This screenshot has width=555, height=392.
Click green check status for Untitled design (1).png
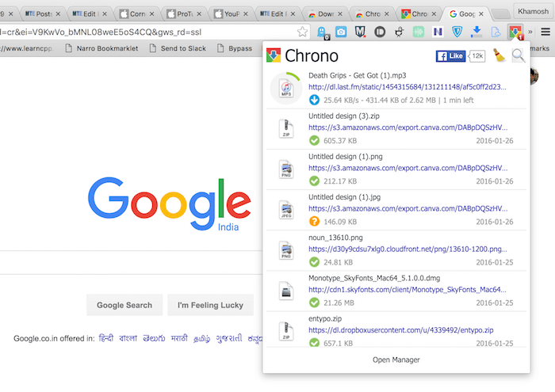pos(314,181)
